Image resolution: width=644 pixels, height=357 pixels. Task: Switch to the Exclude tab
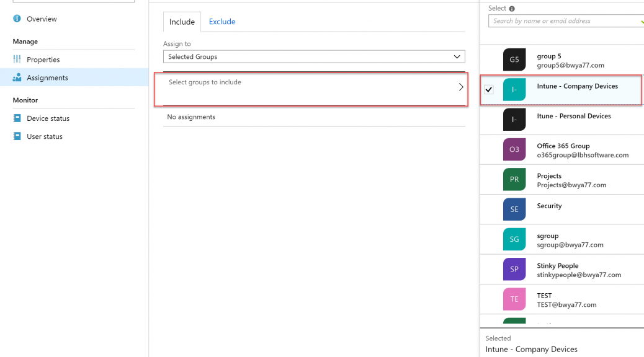click(222, 22)
